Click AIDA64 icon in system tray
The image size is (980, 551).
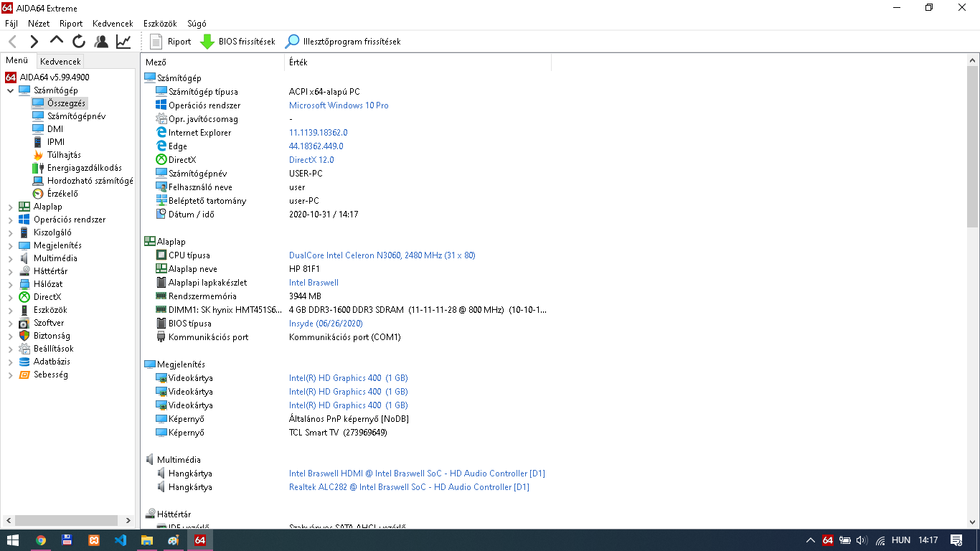827,540
